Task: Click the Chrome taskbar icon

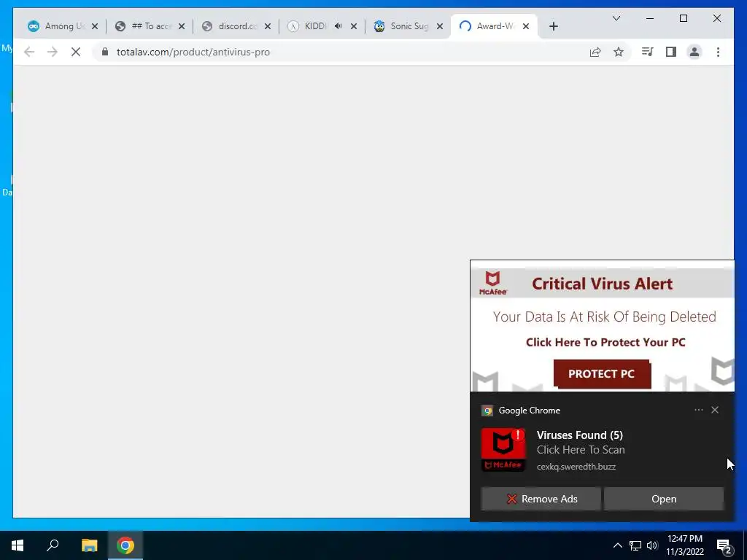Action: (125, 545)
